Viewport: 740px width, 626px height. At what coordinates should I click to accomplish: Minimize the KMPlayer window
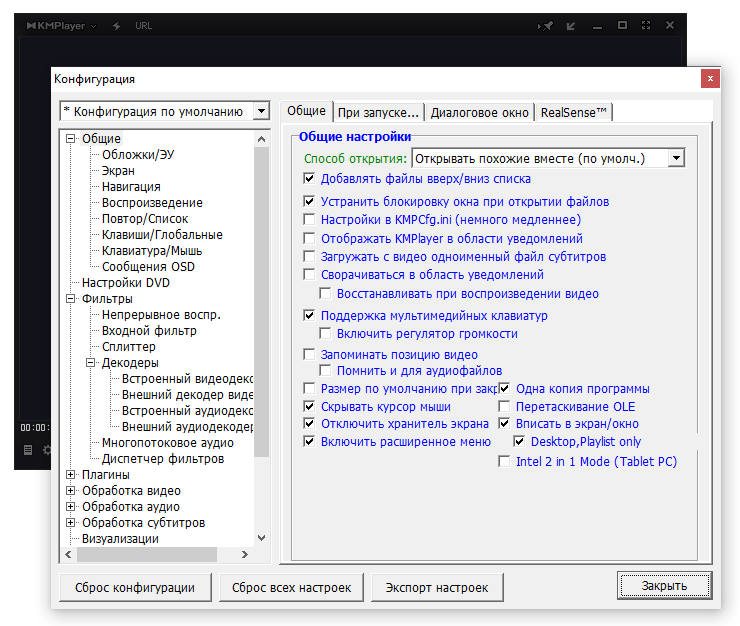click(x=597, y=27)
